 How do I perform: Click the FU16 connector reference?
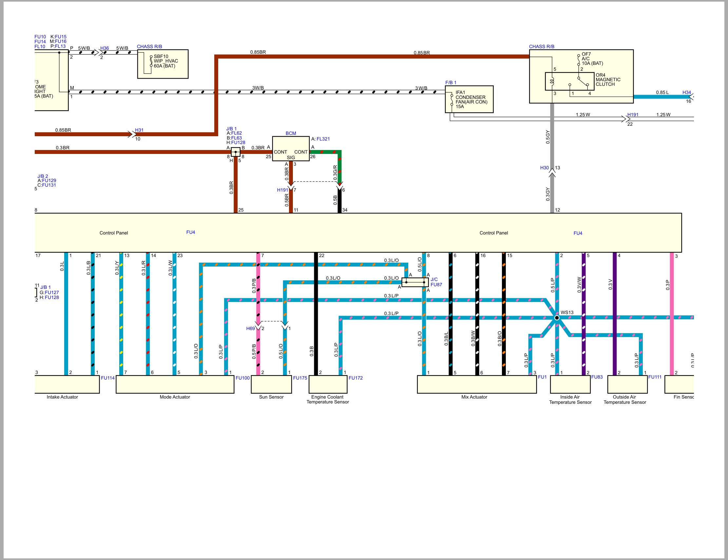pos(61,41)
